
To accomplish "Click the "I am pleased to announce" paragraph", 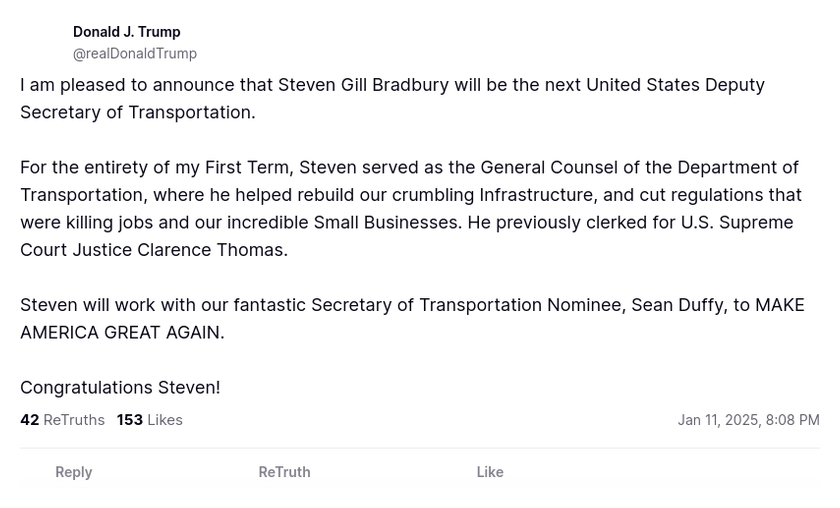I will (x=392, y=98).
